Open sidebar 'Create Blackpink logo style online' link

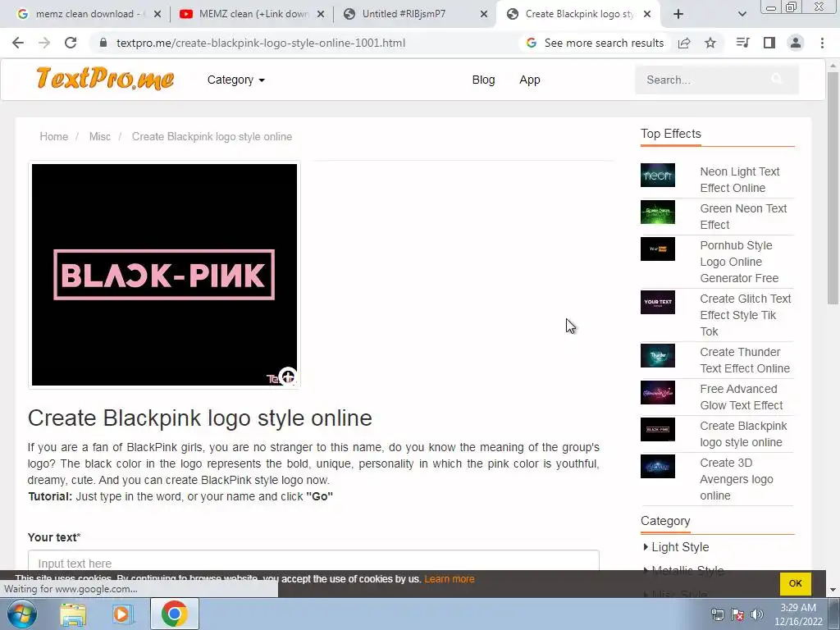(x=743, y=434)
